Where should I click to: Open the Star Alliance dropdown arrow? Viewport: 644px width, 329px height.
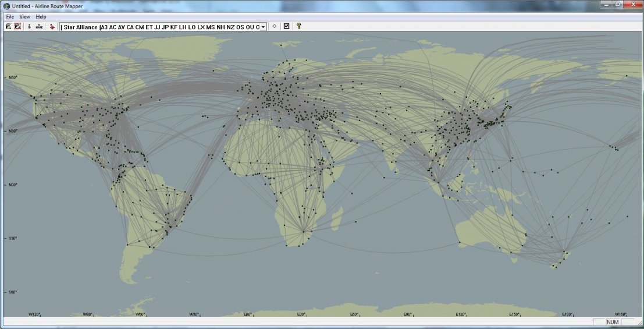[x=263, y=27]
